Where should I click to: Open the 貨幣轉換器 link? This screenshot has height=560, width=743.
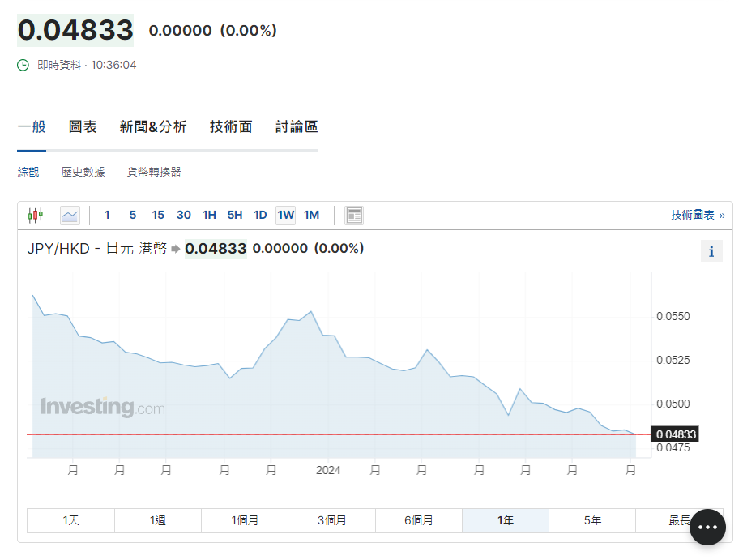(153, 171)
